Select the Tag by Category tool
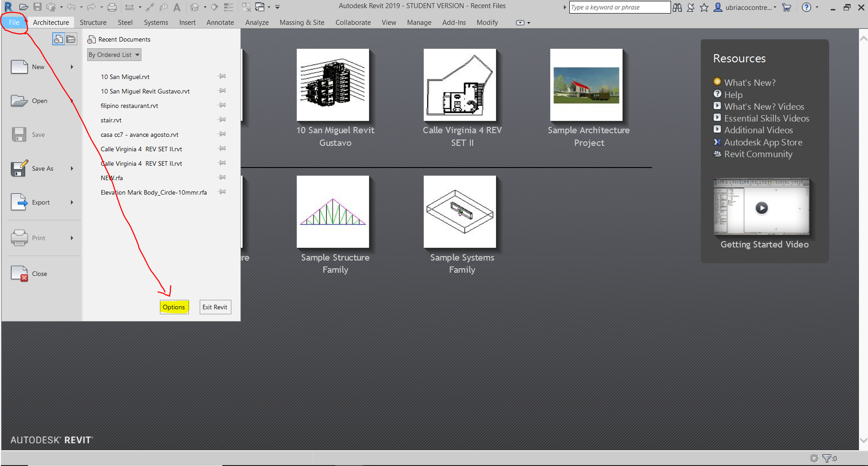The image size is (868, 466). 164,7
